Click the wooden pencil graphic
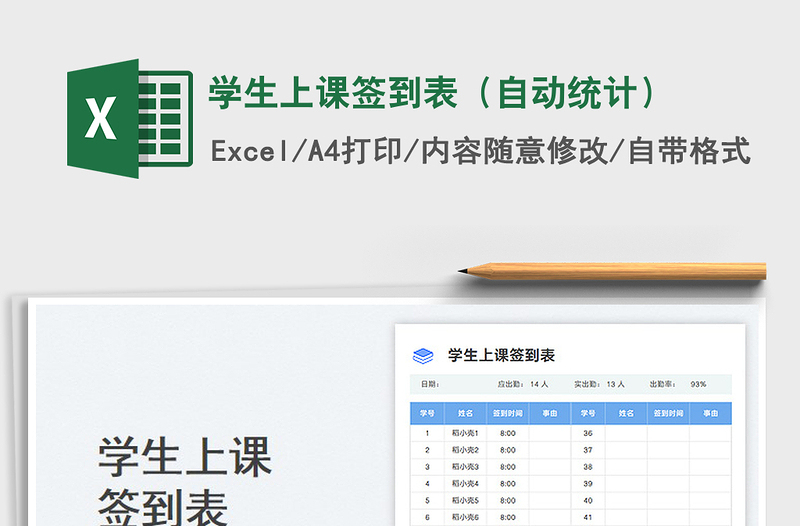The width and height of the screenshot is (800, 526). coord(612,270)
